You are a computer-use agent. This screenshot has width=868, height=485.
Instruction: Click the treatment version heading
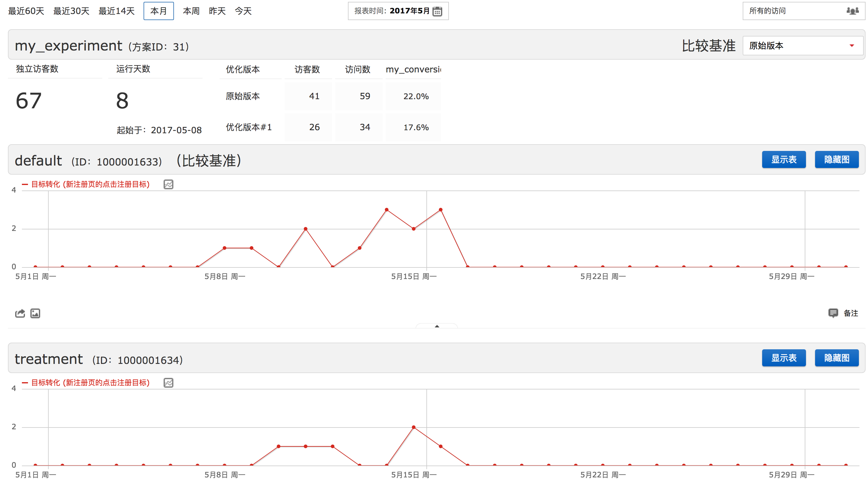(49, 359)
